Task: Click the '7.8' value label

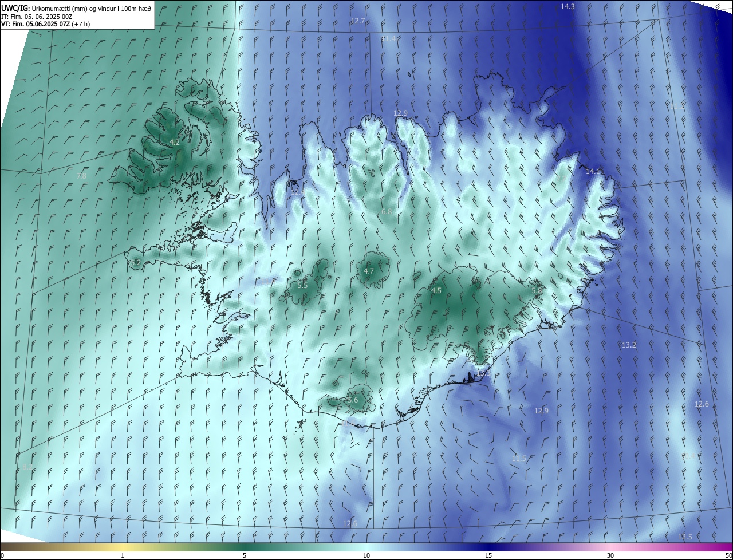Action: [x=81, y=176]
